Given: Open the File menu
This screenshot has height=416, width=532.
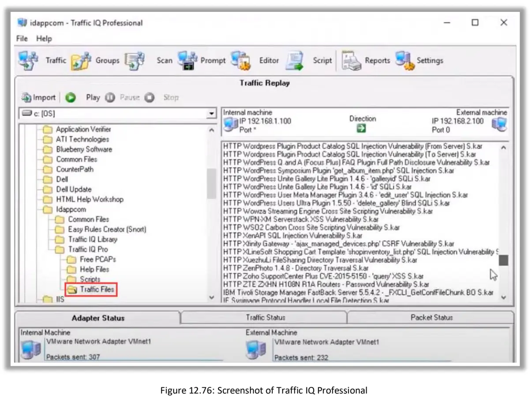Looking at the screenshot, I should click(x=22, y=38).
